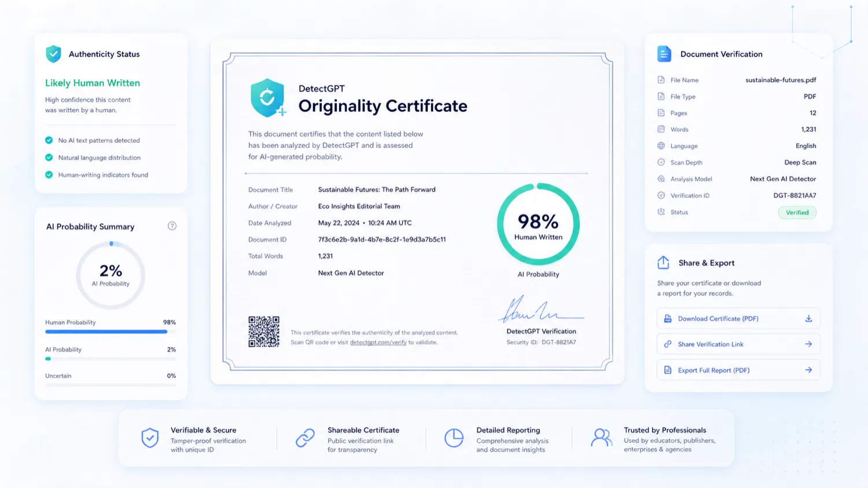
Task: Click the arrow on Share Verification Link
Action: pos(808,344)
